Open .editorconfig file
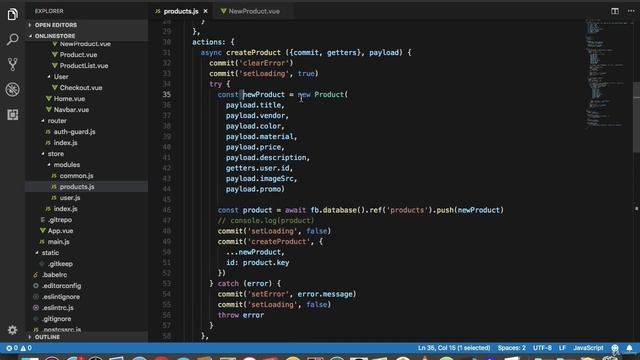The width and height of the screenshot is (640, 360). (x=61, y=286)
